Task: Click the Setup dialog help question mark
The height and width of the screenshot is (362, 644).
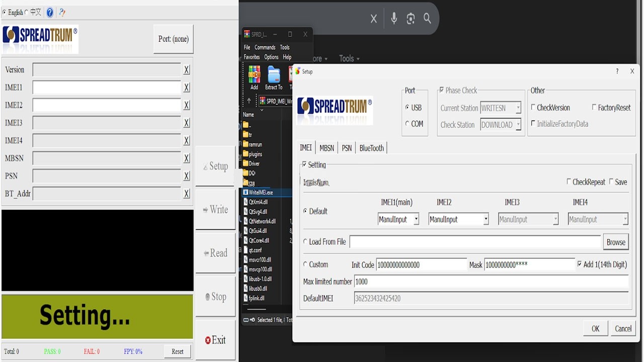Action: [617, 71]
